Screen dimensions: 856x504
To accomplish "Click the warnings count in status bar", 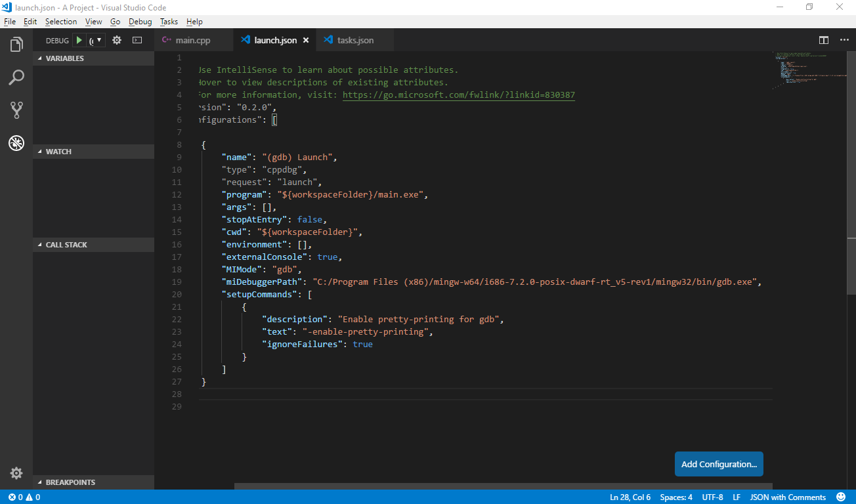I will [x=33, y=497].
